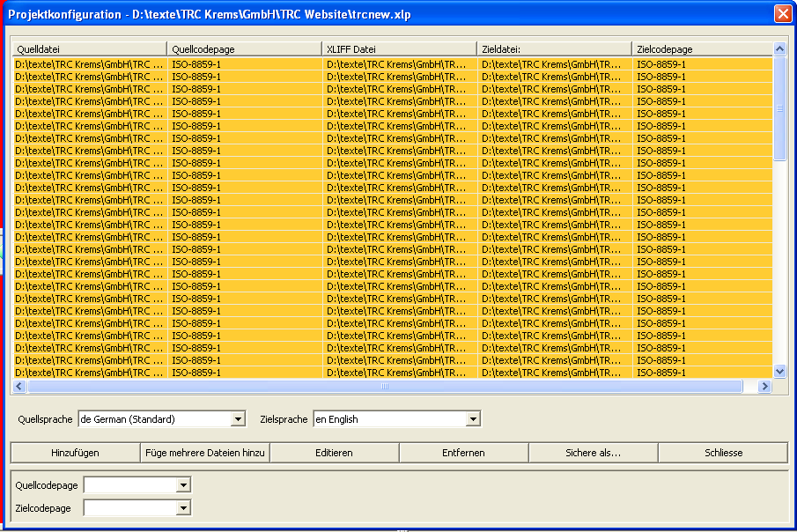
Task: Click the Hinzufügen button
Action: [x=75, y=453]
